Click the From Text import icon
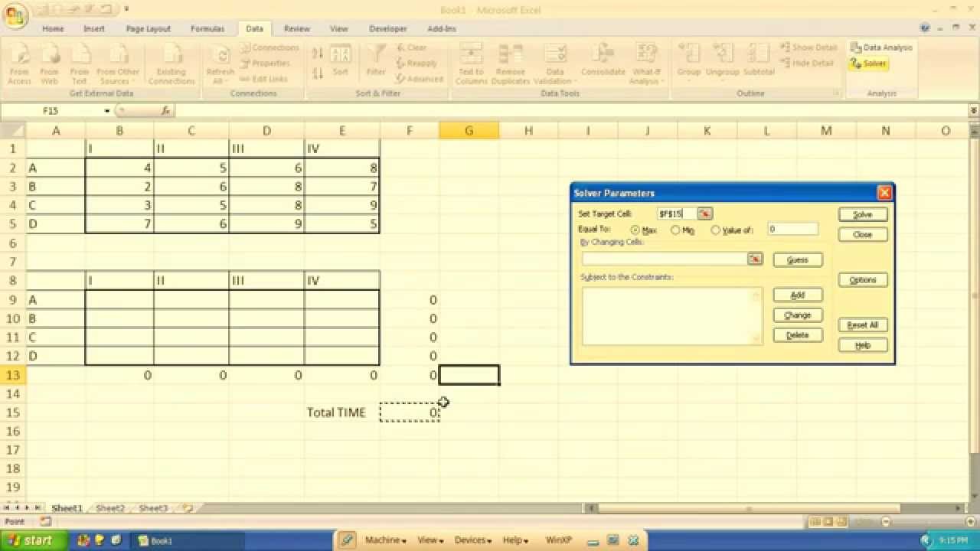This screenshot has width=980, height=551. point(80,64)
